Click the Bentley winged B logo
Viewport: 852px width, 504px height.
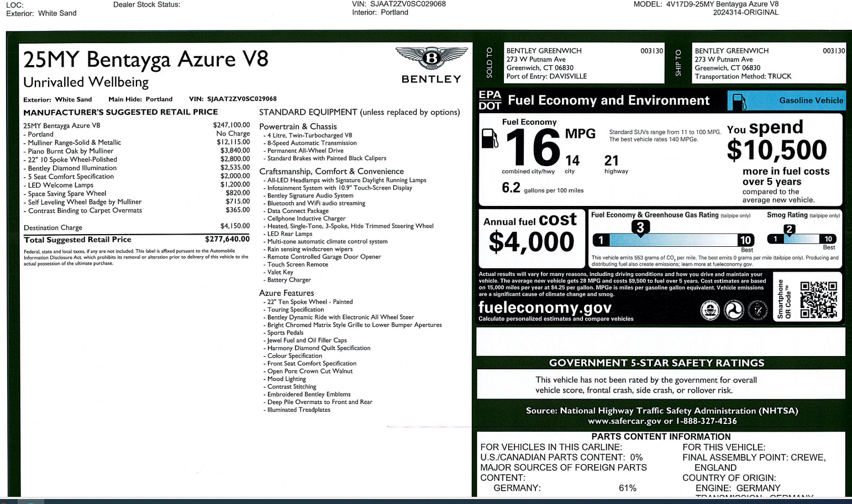(x=432, y=58)
